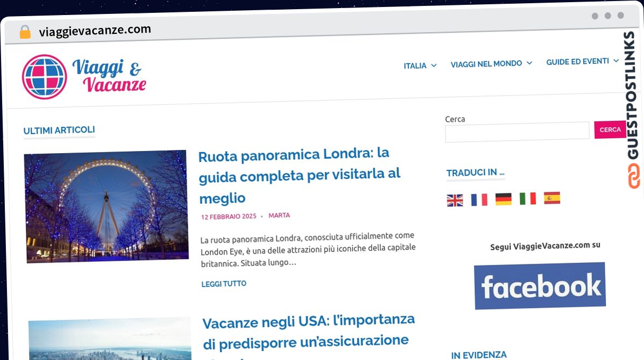Open the GUIDE ED EVENTI menu item
644x360 pixels.
(x=577, y=61)
